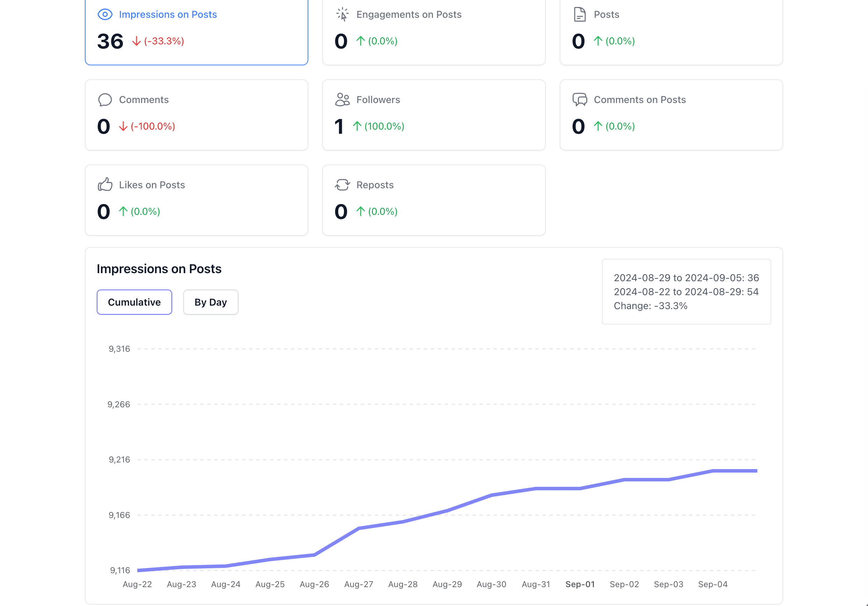Viewport: 868px width, 606px height.
Task: Click the thumbs-up icon on Likes on Posts
Action: click(x=105, y=185)
